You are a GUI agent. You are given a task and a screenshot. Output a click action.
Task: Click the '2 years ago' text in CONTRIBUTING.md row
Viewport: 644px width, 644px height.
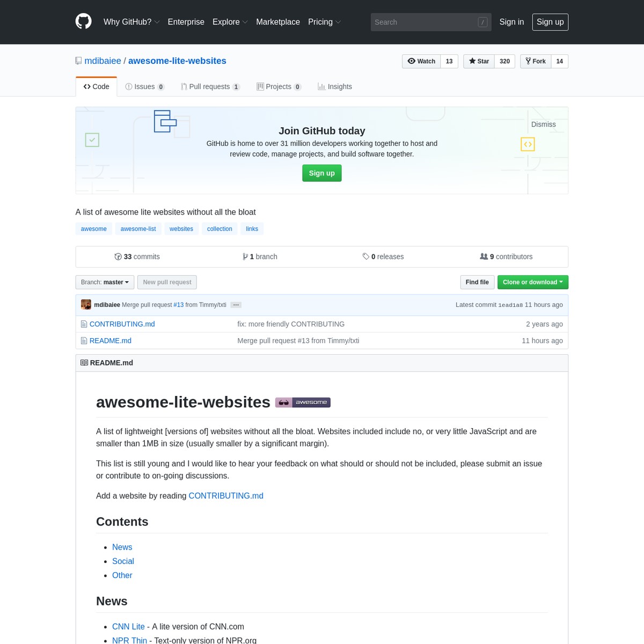click(545, 324)
